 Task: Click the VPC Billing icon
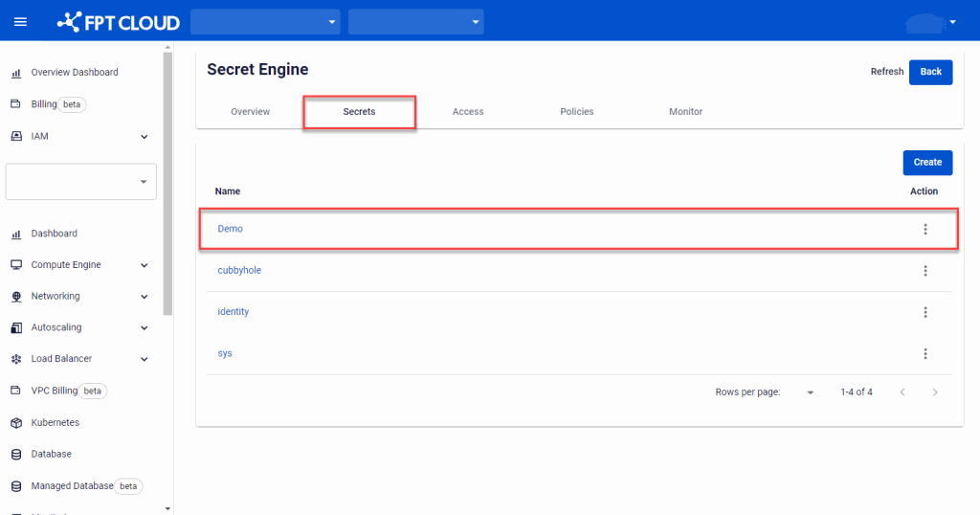16,391
